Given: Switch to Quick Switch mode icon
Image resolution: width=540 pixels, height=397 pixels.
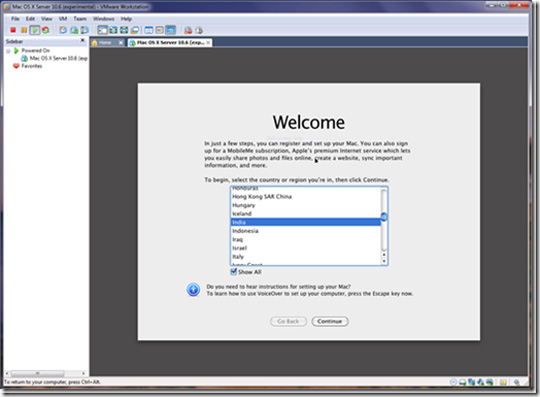Looking at the screenshot, I should pyautogui.click(x=113, y=30).
